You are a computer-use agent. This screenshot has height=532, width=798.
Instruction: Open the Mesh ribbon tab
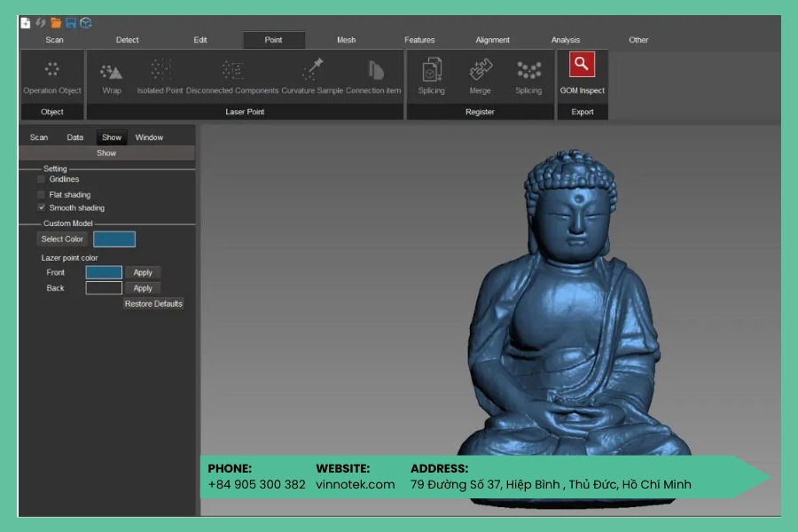tap(346, 40)
